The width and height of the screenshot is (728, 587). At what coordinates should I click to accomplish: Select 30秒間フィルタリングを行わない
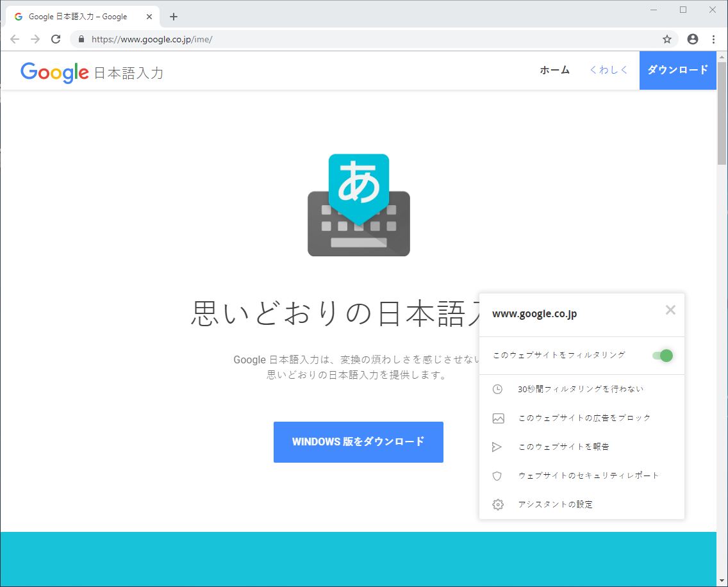point(581,389)
